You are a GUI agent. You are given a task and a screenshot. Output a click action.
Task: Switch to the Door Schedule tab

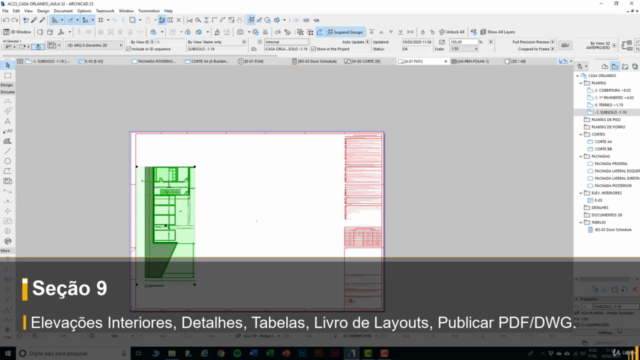pyautogui.click(x=315, y=61)
